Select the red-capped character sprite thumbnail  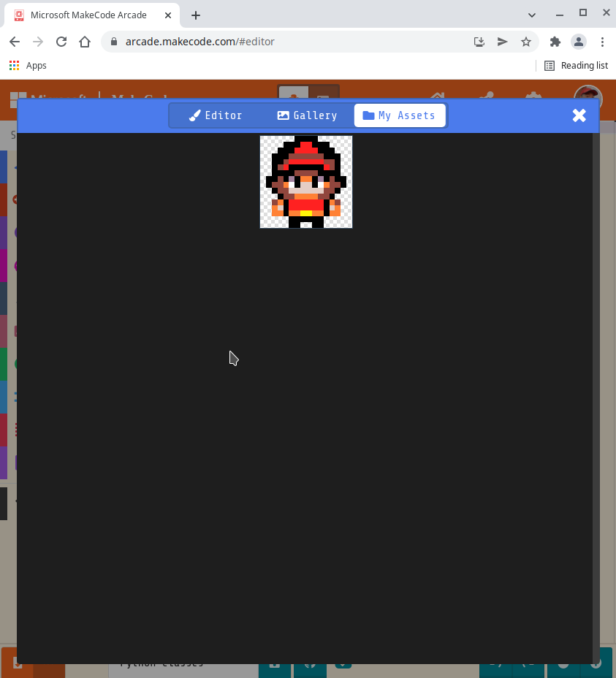click(x=305, y=180)
